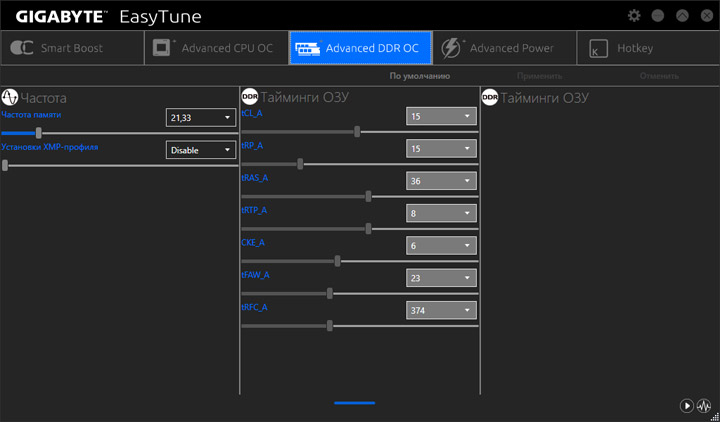Click the frequency waveform icon beside Частота
Image resolution: width=720 pixels, height=422 pixels.
click(x=10, y=97)
